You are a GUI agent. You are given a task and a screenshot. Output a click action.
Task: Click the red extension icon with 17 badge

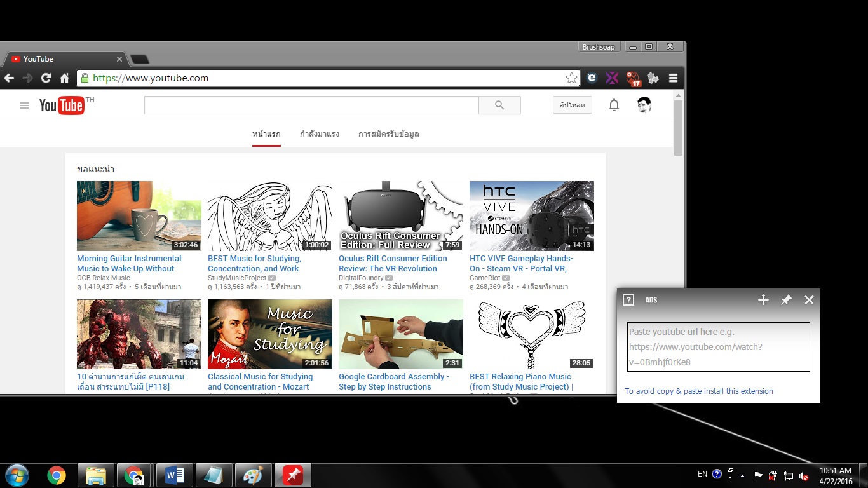pos(633,78)
